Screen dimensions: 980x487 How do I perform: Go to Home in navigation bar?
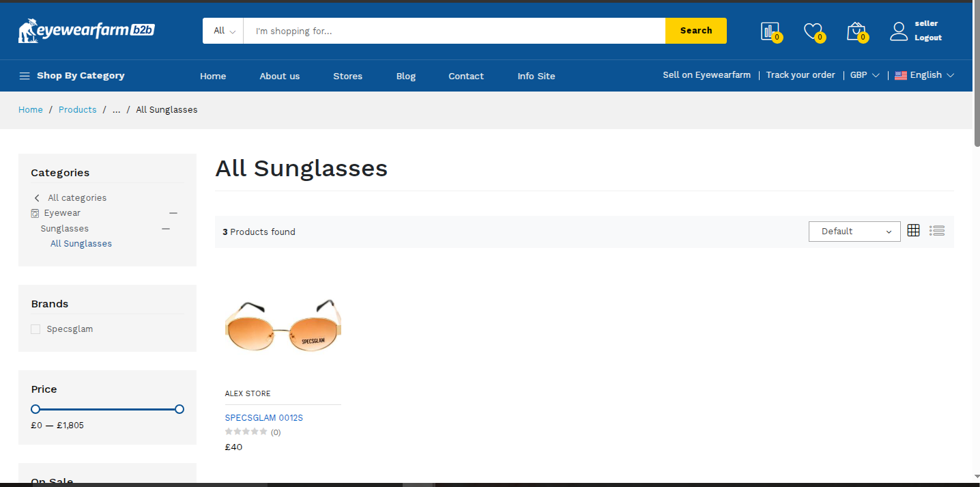coord(213,76)
